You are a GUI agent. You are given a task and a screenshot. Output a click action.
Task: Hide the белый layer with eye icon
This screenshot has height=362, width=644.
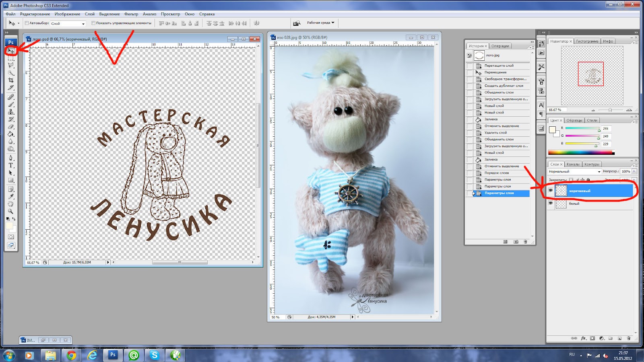[551, 204]
